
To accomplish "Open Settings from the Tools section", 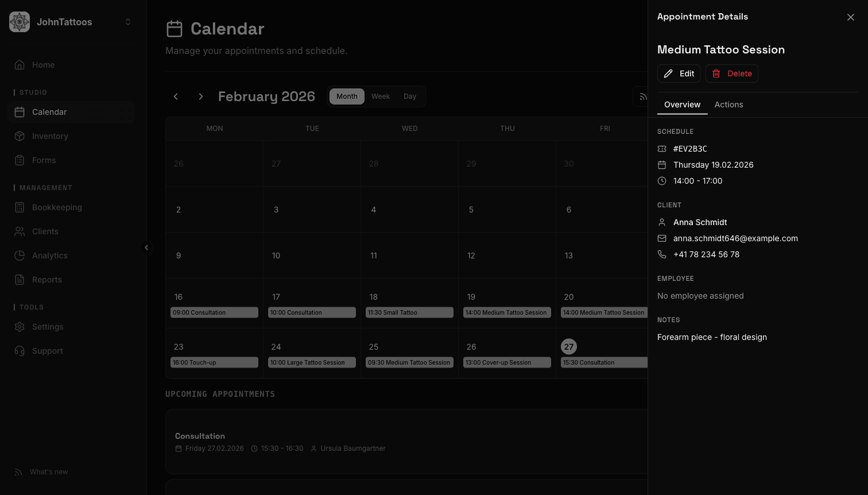I will point(46,327).
